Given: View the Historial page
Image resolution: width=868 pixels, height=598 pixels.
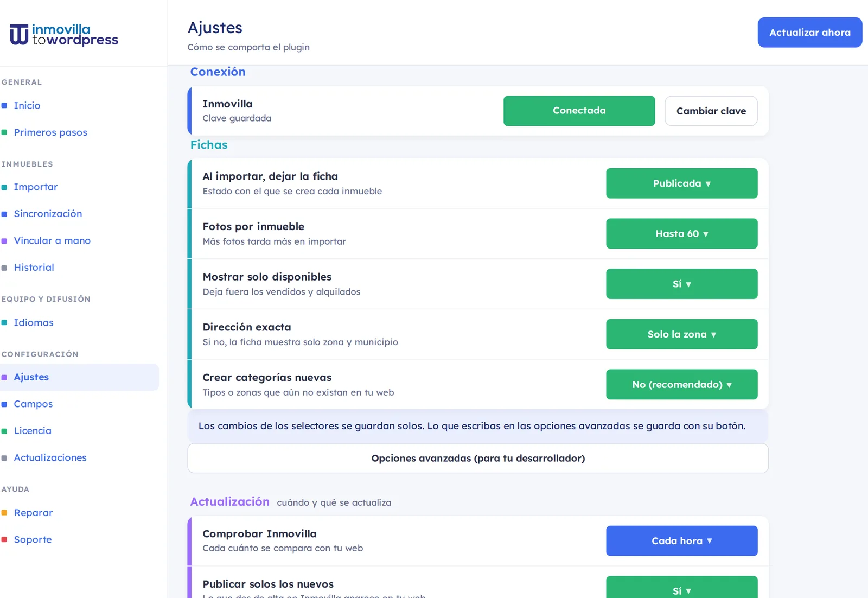Looking at the screenshot, I should [x=34, y=268].
